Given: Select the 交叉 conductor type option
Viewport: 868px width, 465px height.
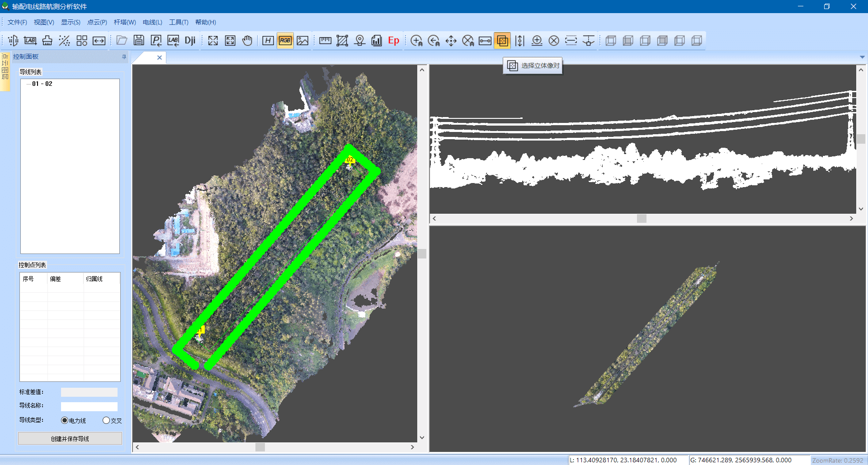Looking at the screenshot, I should click(x=107, y=420).
